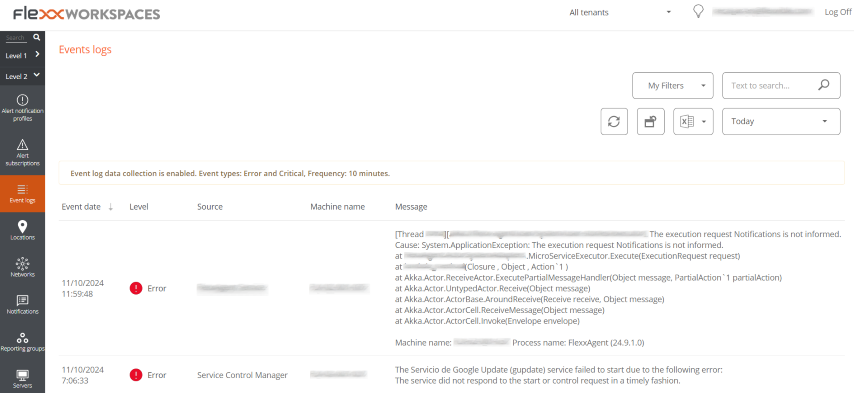Open Networks in sidebar

coord(22,267)
